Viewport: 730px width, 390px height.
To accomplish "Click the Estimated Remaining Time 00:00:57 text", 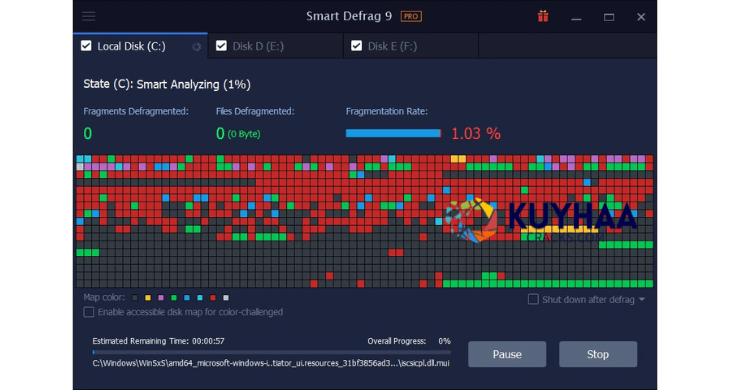I will pyautogui.click(x=158, y=341).
